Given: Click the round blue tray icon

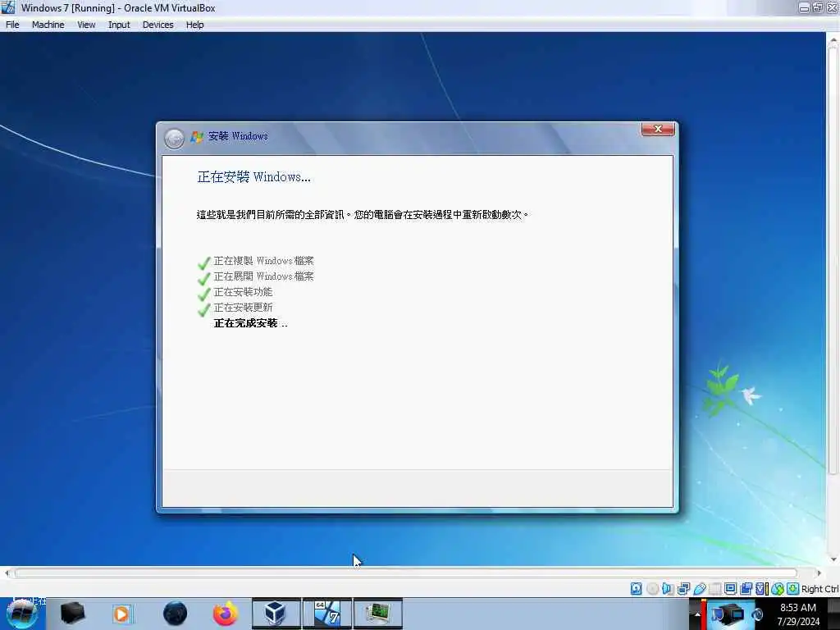Looking at the screenshot, I should [x=757, y=614].
